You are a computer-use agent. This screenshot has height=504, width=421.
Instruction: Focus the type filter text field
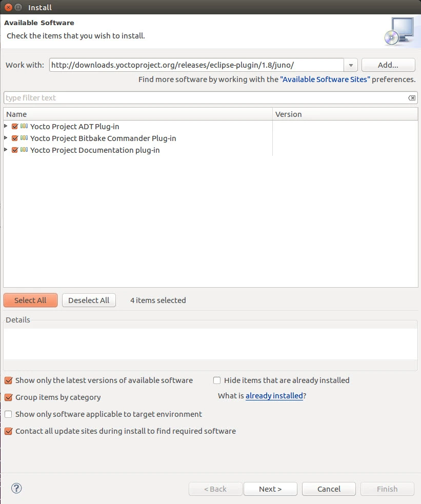click(205, 98)
